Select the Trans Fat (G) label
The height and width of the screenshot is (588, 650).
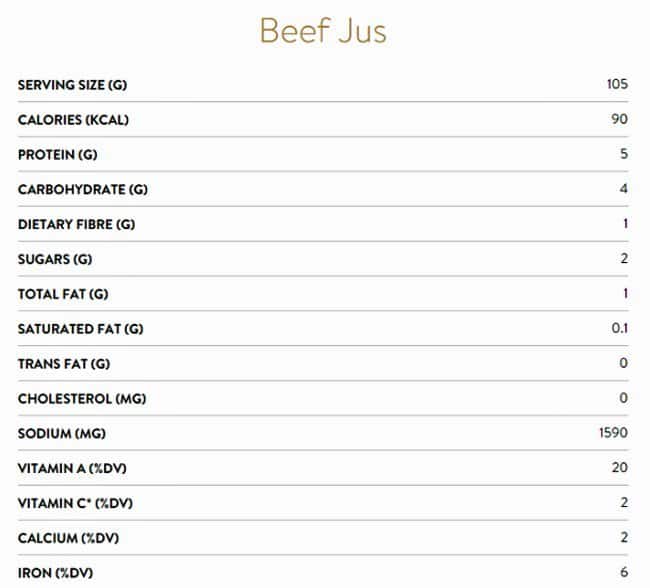pos(64,364)
